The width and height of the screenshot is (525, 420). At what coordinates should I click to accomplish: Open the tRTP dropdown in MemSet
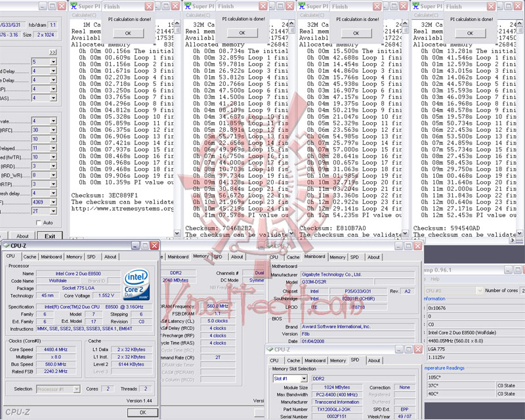[53, 184]
